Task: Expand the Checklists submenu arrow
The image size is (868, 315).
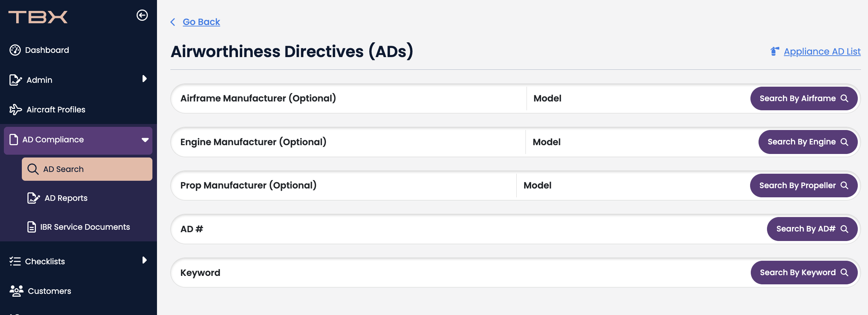Action: tap(144, 260)
